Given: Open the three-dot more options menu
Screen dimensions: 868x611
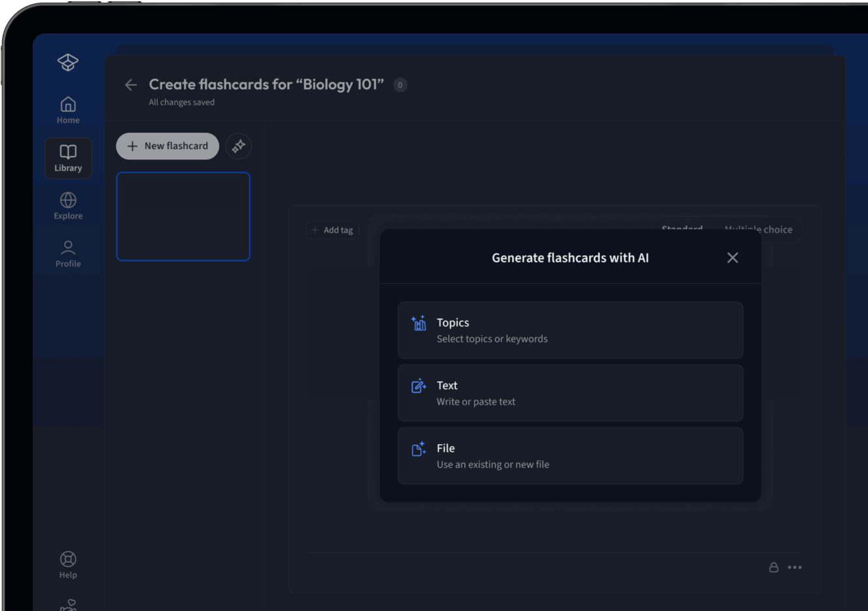Looking at the screenshot, I should [x=795, y=567].
